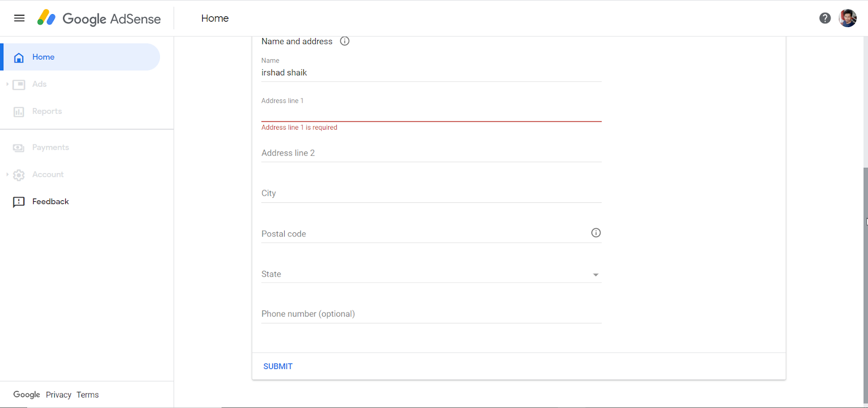This screenshot has width=868, height=408.
Task: Expand the Account section arrow
Action: 7,174
